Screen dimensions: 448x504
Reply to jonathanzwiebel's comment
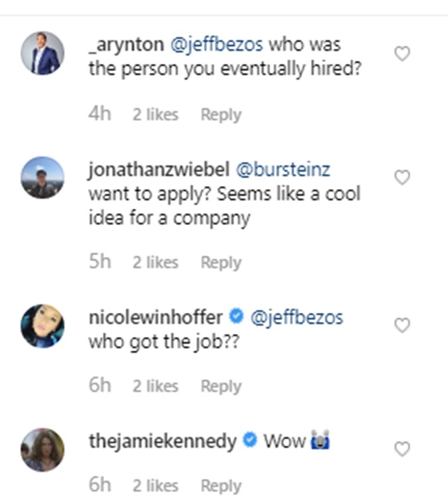[221, 262]
